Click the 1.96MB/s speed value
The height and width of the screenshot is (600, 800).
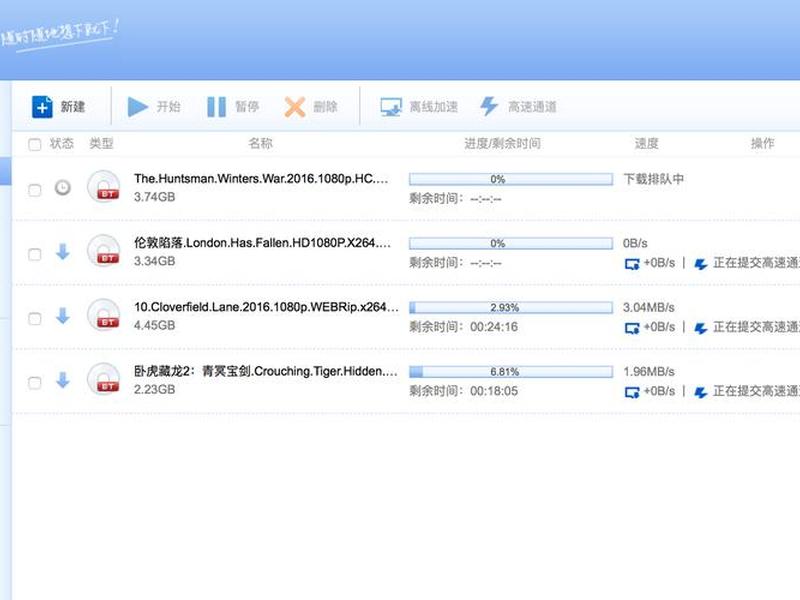pyautogui.click(x=648, y=372)
